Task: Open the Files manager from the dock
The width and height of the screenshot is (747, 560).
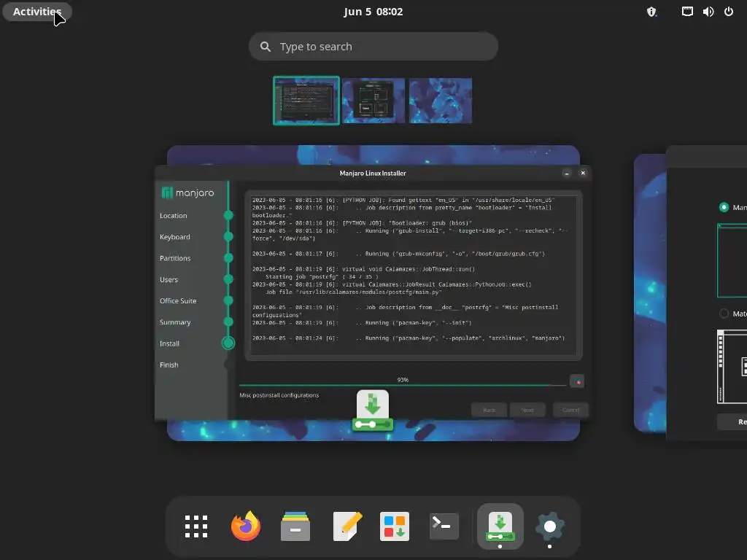Action: 295,526
